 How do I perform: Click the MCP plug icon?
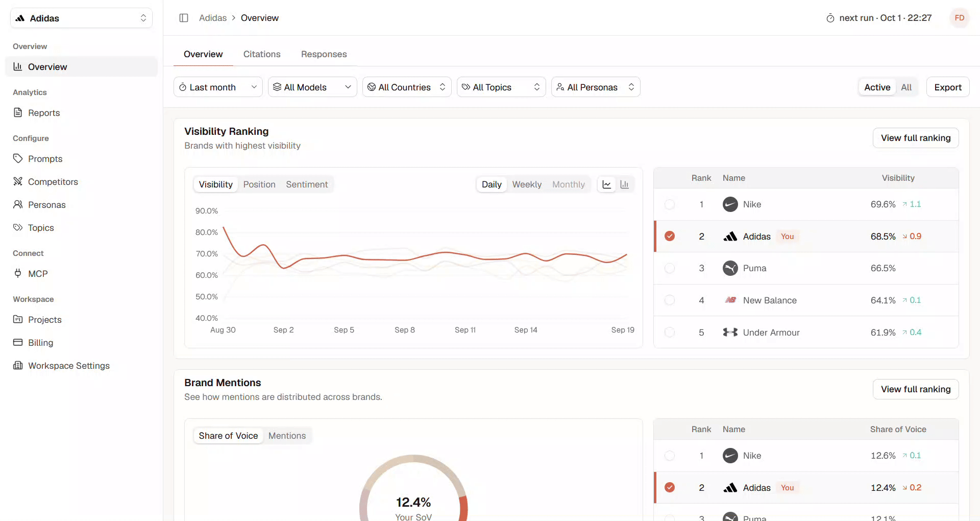click(x=18, y=273)
